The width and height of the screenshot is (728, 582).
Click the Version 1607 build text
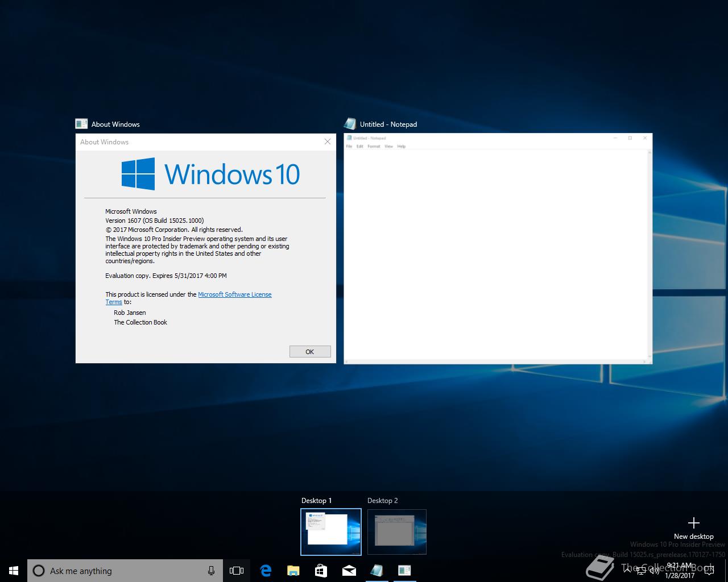coord(155,221)
